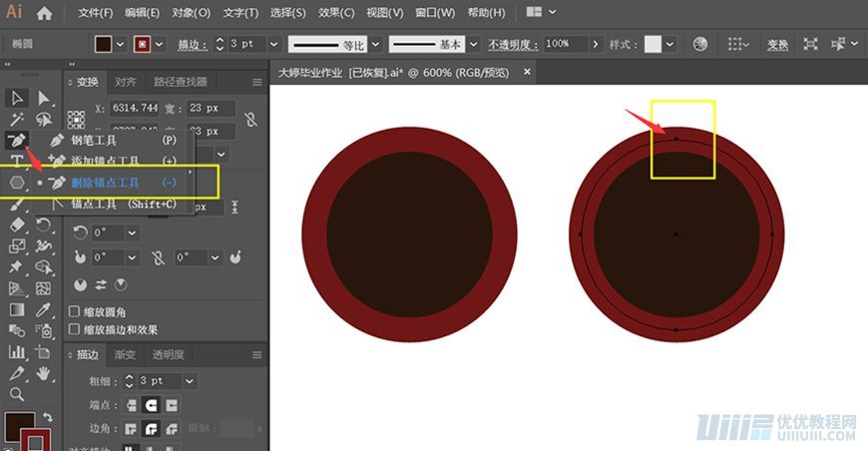The image size is (868, 451).
Task: Open the fill color dropdown in control bar
Action: 120,44
